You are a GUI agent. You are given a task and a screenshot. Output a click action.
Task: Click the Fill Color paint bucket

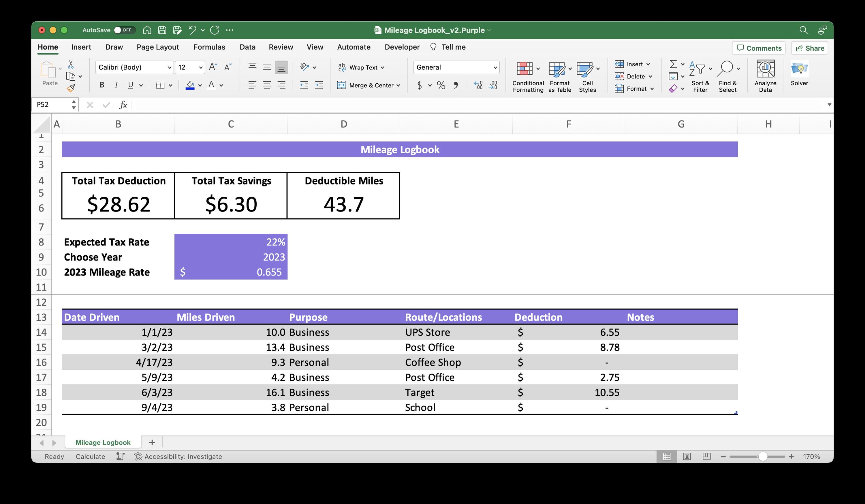(190, 85)
